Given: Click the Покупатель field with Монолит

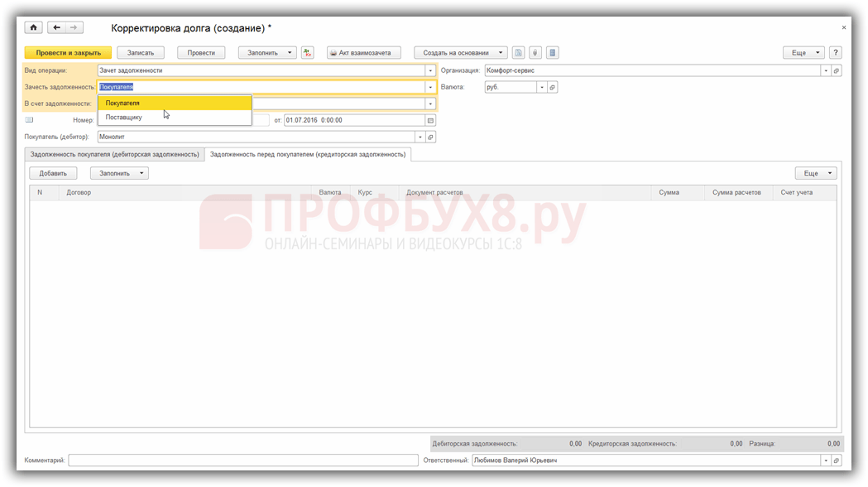Looking at the screenshot, I should pyautogui.click(x=257, y=137).
